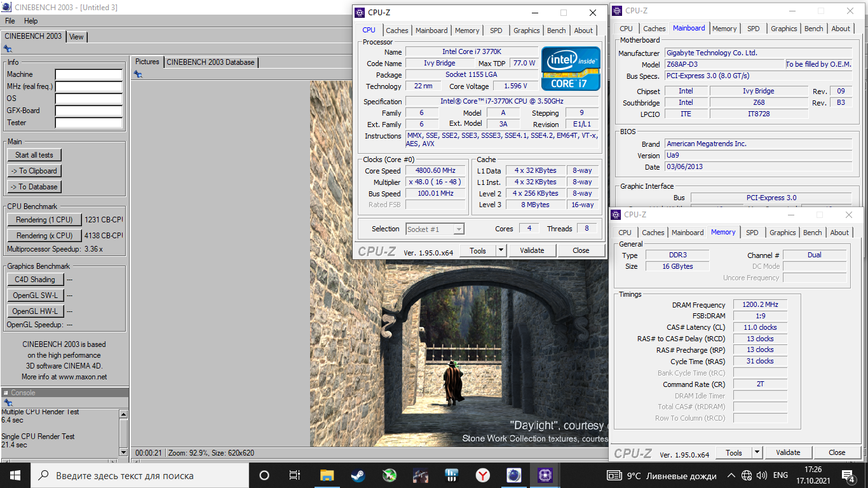Click the ENG language indicator
Viewport: 868px width, 488px height.
(780, 475)
